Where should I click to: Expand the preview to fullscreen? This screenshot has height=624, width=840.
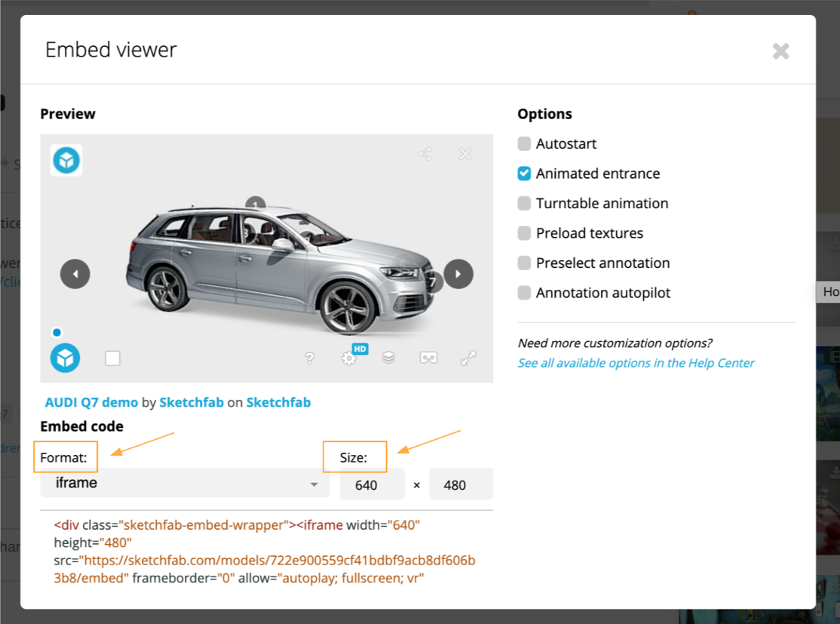tap(468, 358)
